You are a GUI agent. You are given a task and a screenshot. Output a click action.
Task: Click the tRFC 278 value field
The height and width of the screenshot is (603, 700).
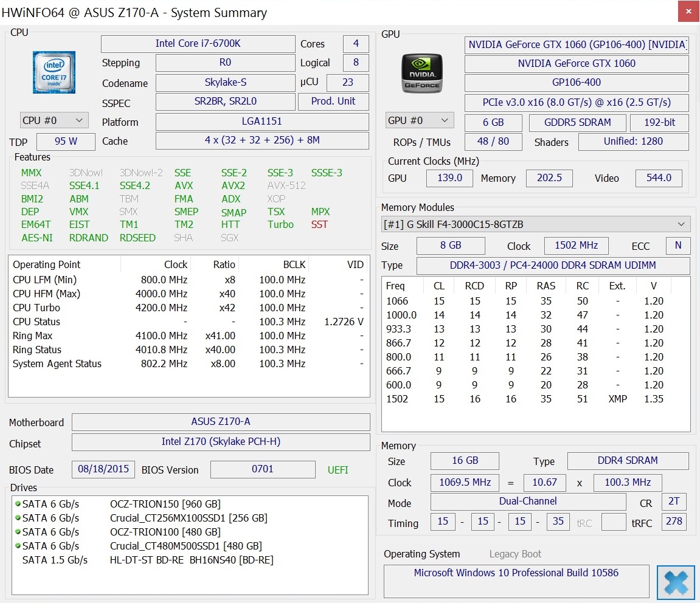click(x=674, y=522)
